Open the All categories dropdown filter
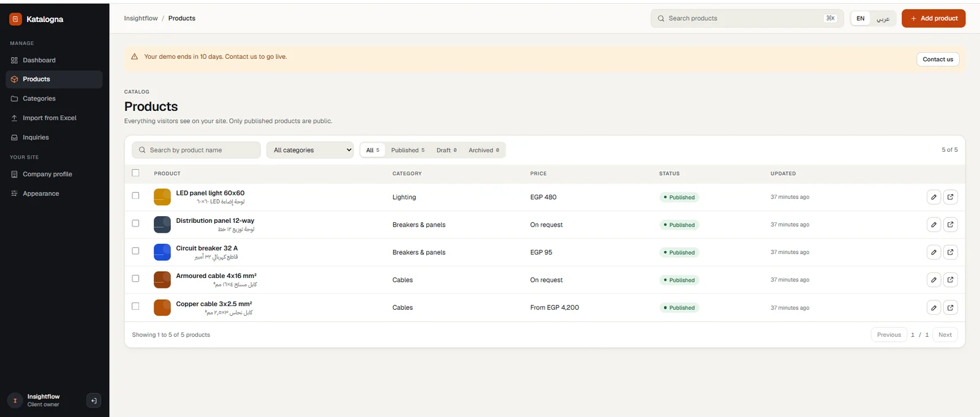The height and width of the screenshot is (417, 980). pos(310,150)
